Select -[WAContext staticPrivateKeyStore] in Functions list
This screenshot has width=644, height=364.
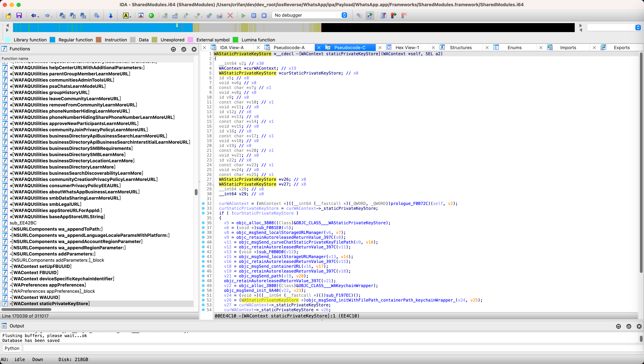97,303
